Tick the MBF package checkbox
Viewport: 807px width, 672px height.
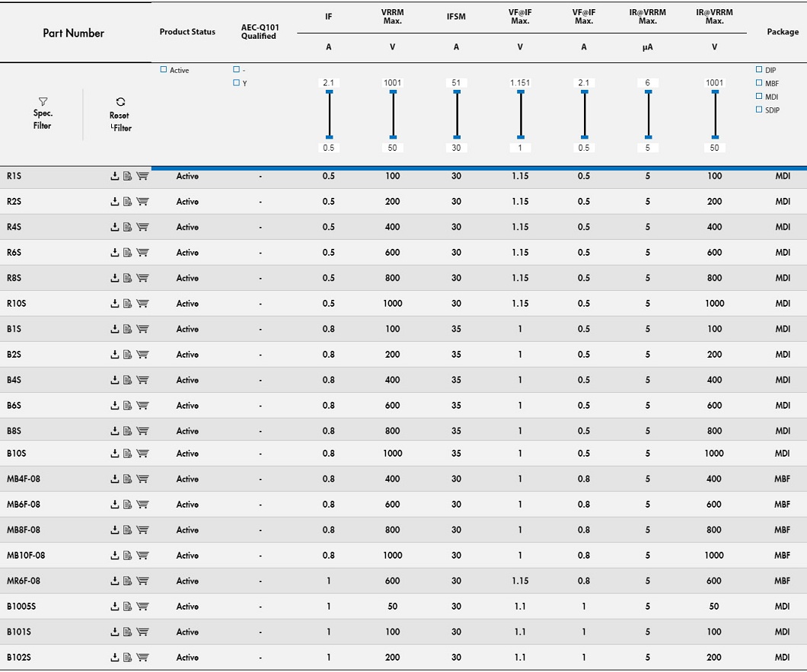759,83
